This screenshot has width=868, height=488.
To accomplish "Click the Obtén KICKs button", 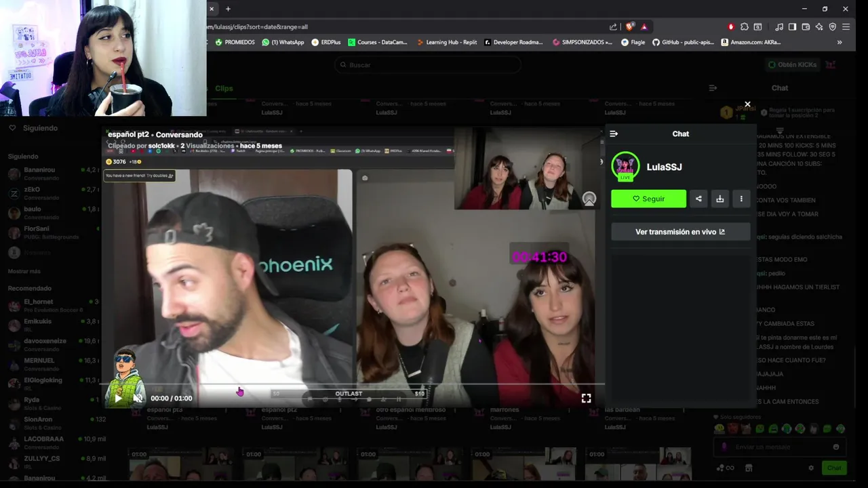I will click(x=792, y=65).
